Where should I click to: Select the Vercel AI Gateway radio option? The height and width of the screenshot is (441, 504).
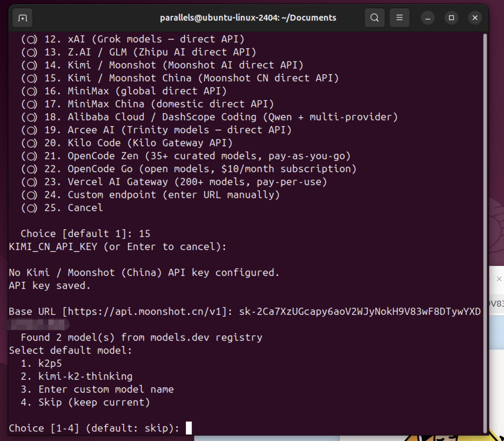(x=30, y=182)
